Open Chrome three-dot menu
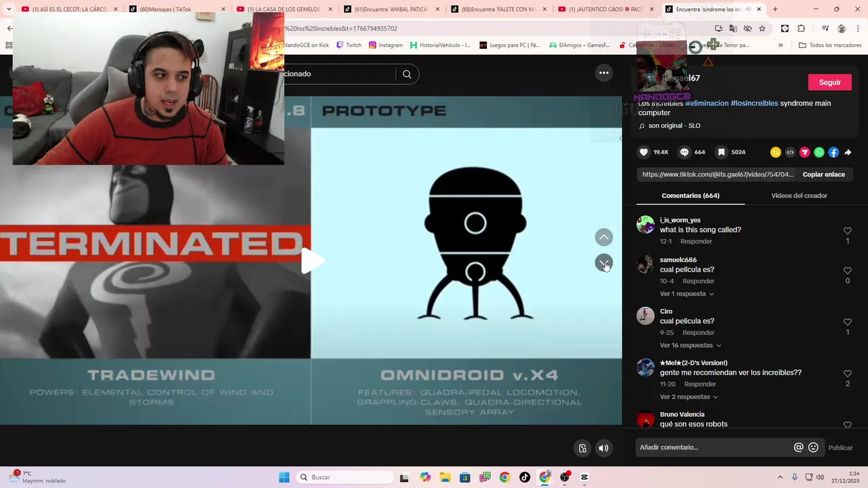 [x=857, y=28]
